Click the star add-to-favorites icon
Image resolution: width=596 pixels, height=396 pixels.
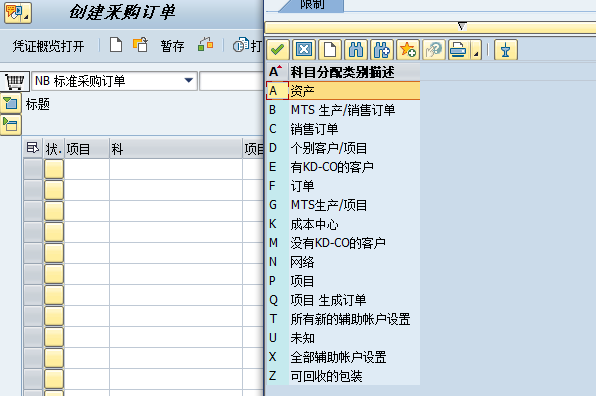pyautogui.click(x=408, y=50)
